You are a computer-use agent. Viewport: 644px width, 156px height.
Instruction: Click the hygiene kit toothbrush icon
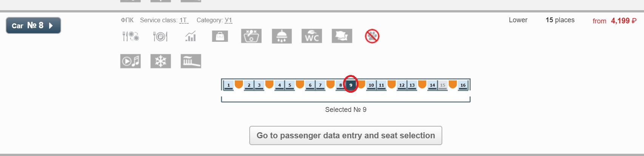coord(191,61)
